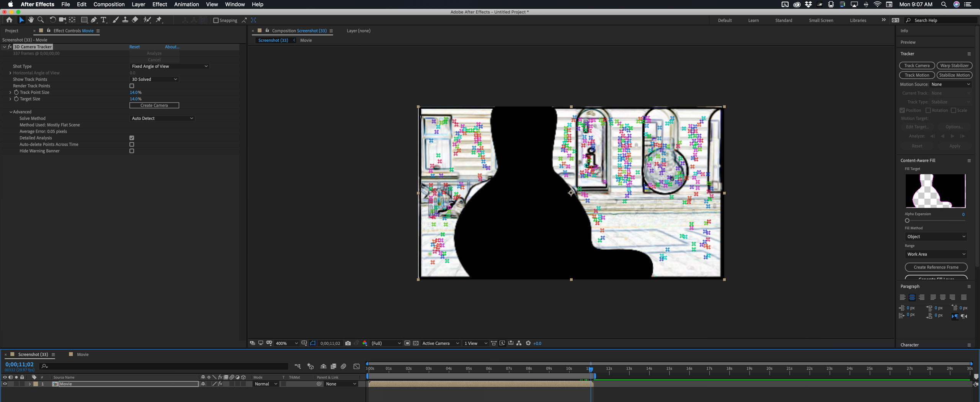Switch to the Project panel tab
Screen dimensions: 980x402
(x=12, y=31)
